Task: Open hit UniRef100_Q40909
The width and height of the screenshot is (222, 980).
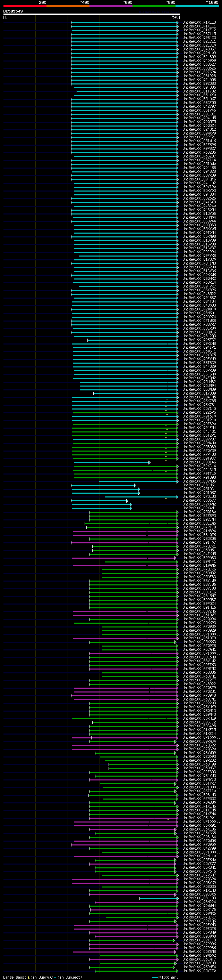Action: point(199,60)
